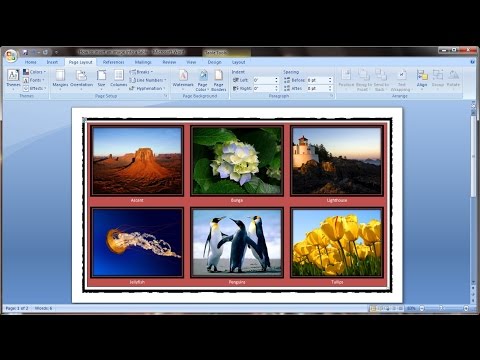Customize Quick Access Toolbar dropdown arrow

click(x=56, y=52)
